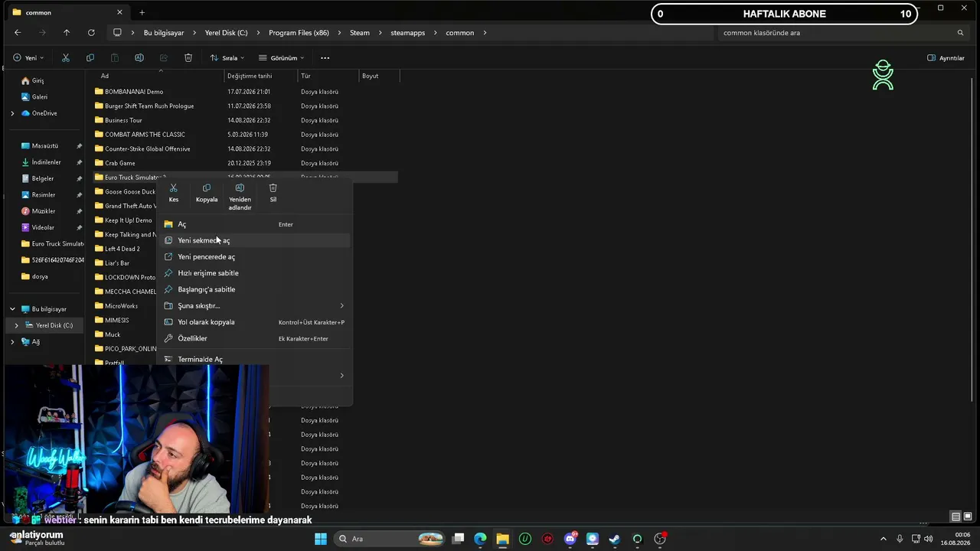The height and width of the screenshot is (551, 980).
Task: Open a new Explorer tab
Action: click(142, 12)
